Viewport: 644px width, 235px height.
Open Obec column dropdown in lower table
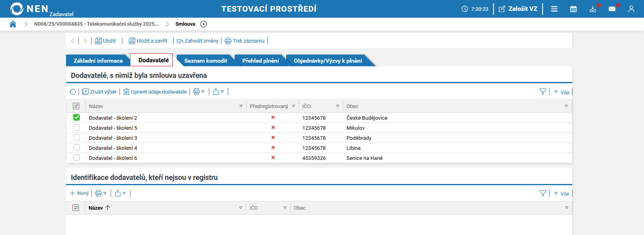[567, 208]
